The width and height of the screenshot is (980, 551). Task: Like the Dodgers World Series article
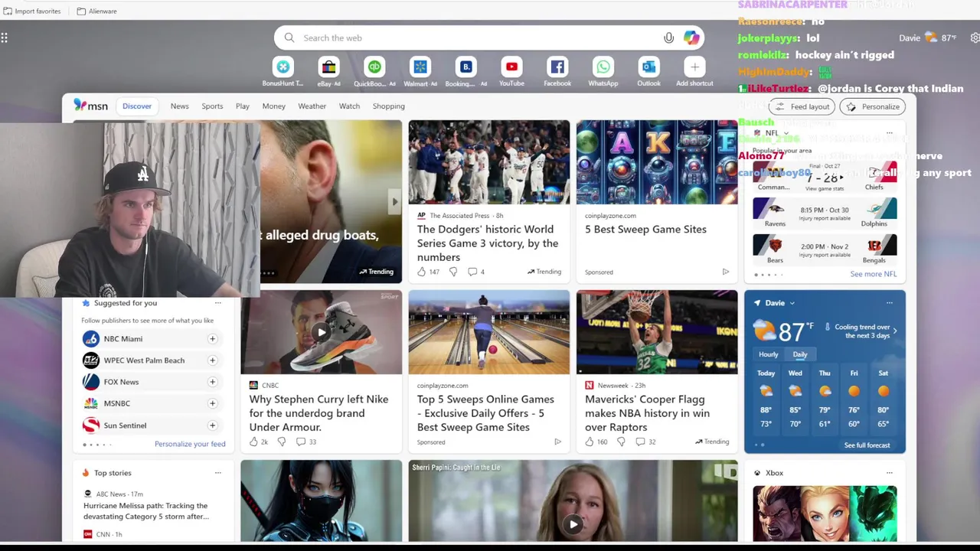pyautogui.click(x=421, y=272)
